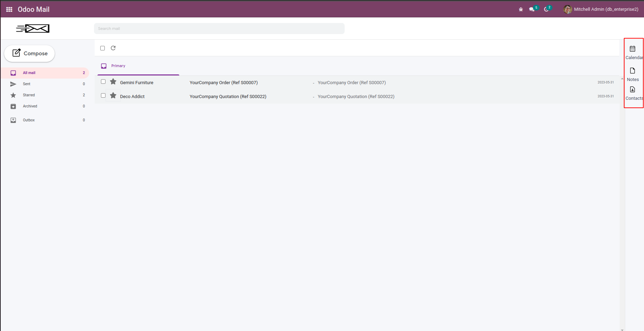Open mail from Deco Addict
The image size is (644, 331).
tap(132, 97)
